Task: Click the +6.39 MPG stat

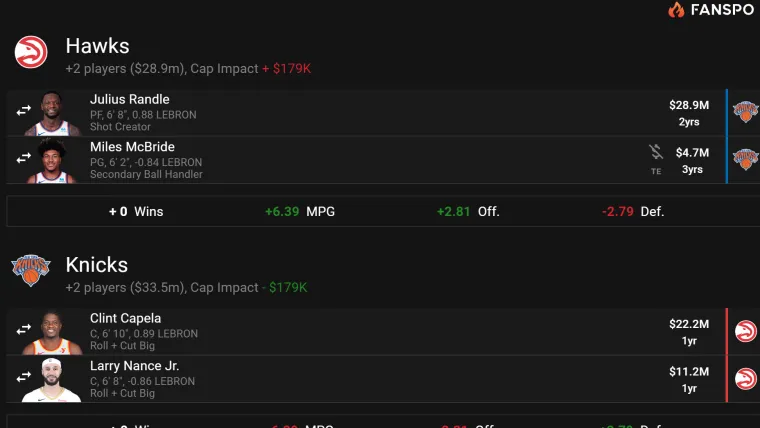Action: coord(300,211)
